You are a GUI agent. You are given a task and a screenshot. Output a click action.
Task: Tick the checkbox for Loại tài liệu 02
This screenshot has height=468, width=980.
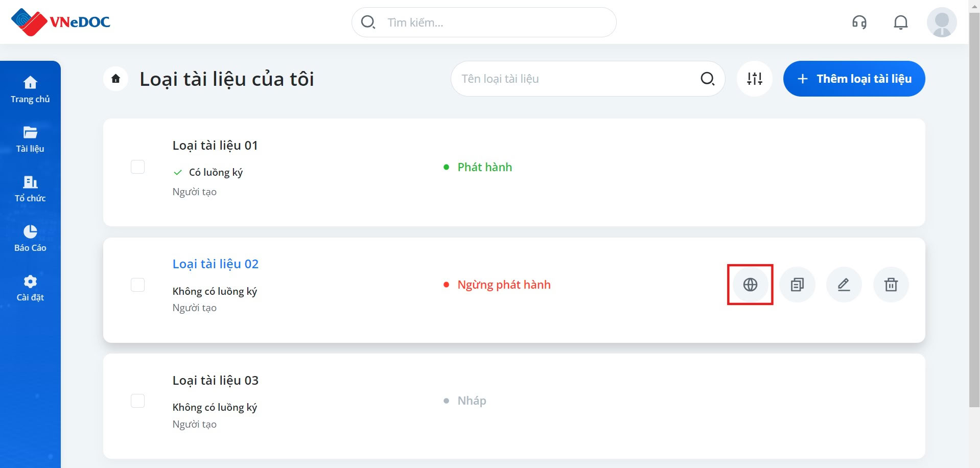[138, 285]
